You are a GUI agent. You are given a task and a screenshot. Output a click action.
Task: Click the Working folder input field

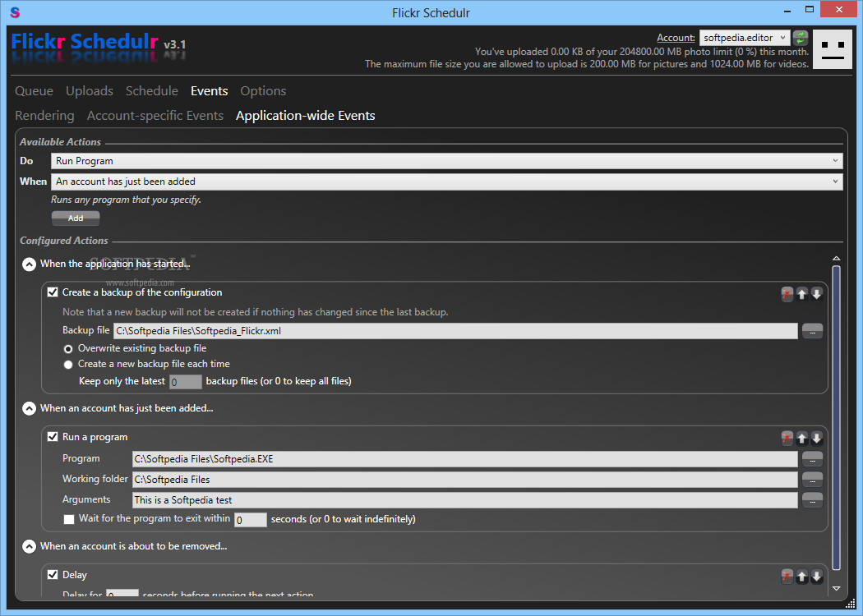click(x=465, y=480)
